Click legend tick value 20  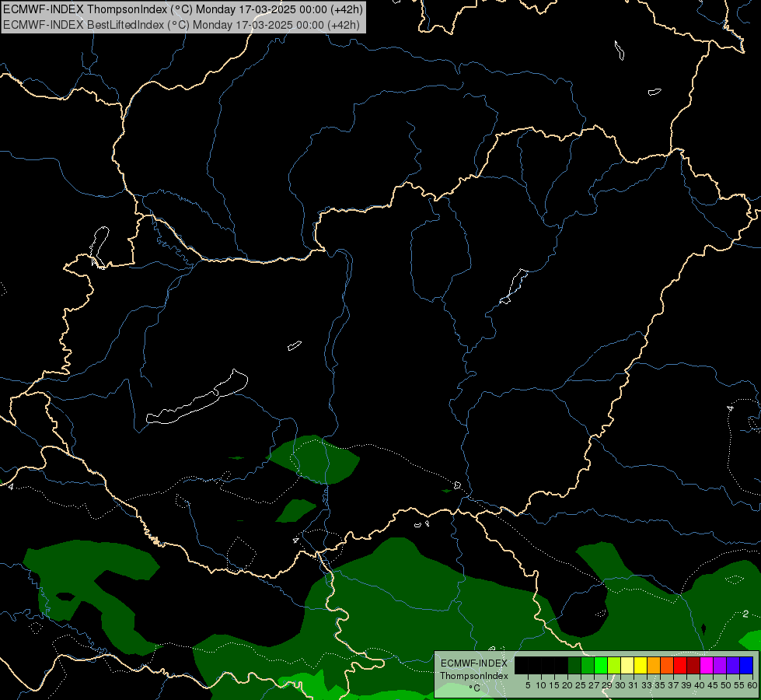[567, 685]
